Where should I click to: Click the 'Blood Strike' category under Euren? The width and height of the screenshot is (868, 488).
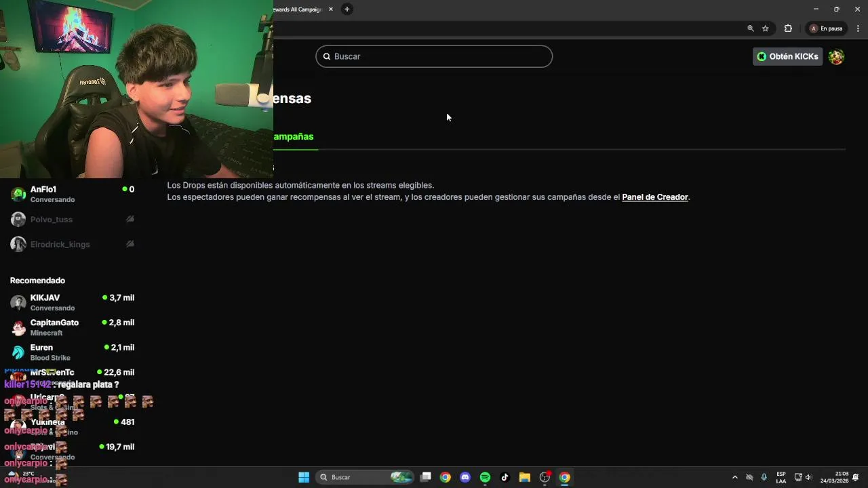tap(50, 358)
